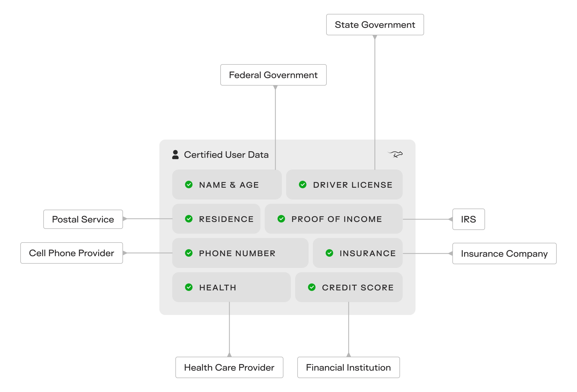Select the IRS source box

click(x=468, y=219)
